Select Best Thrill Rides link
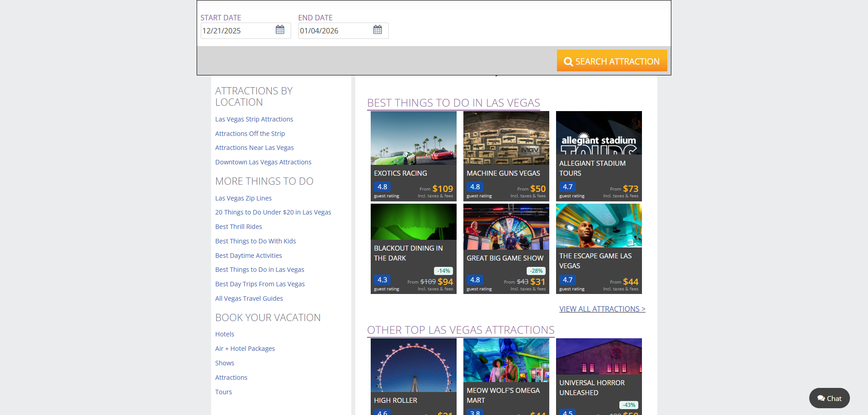Viewport: 868px width, 415px height. (x=238, y=227)
